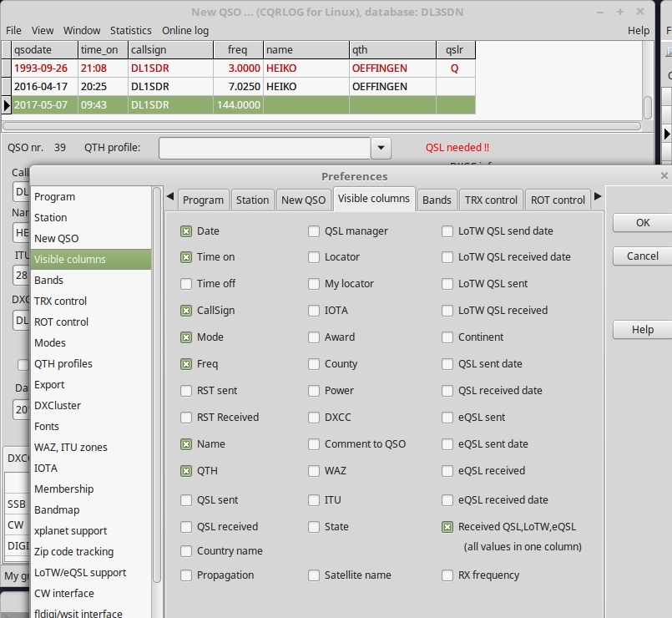This screenshot has width=672, height=618.
Task: Check the LoTW QSL send date box
Action: pyautogui.click(x=447, y=231)
